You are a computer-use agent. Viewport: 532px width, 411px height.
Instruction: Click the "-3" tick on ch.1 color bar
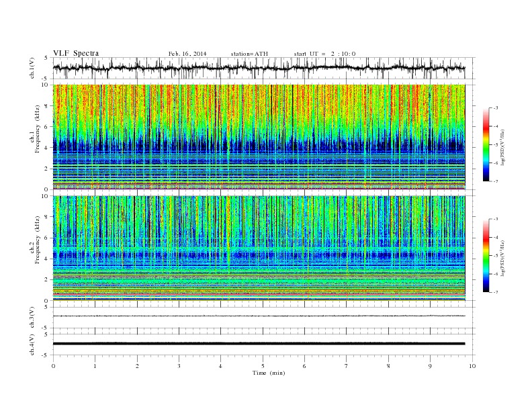tap(496, 108)
